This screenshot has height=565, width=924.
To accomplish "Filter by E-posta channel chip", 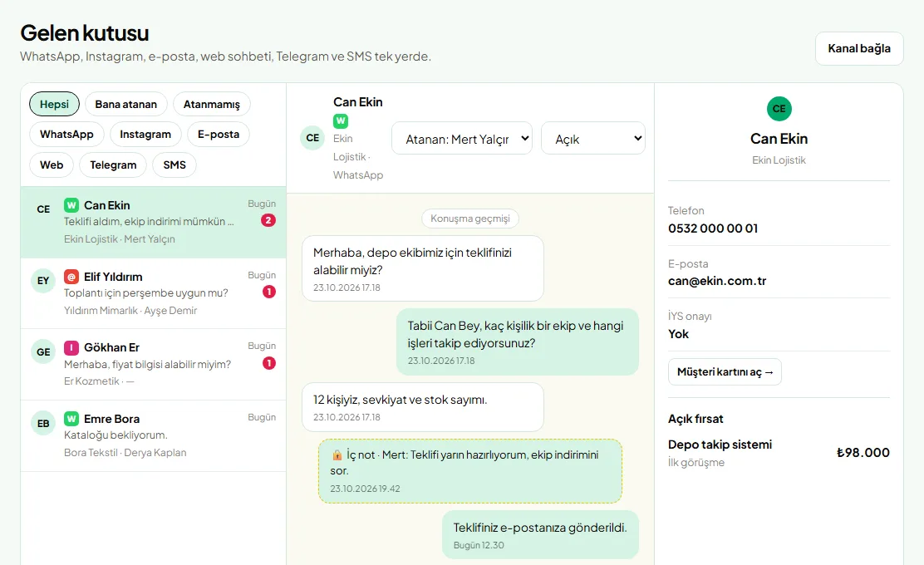I will coord(219,135).
